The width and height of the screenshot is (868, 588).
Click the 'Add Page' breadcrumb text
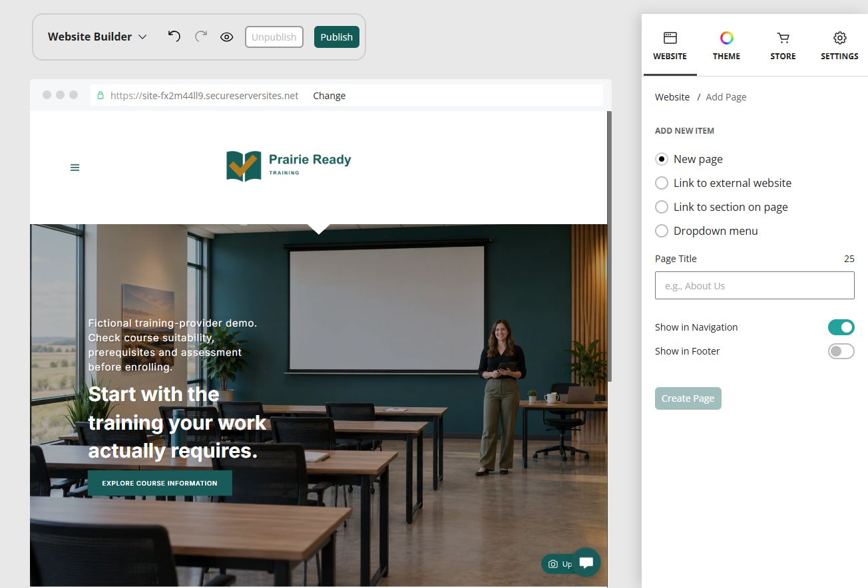click(726, 97)
